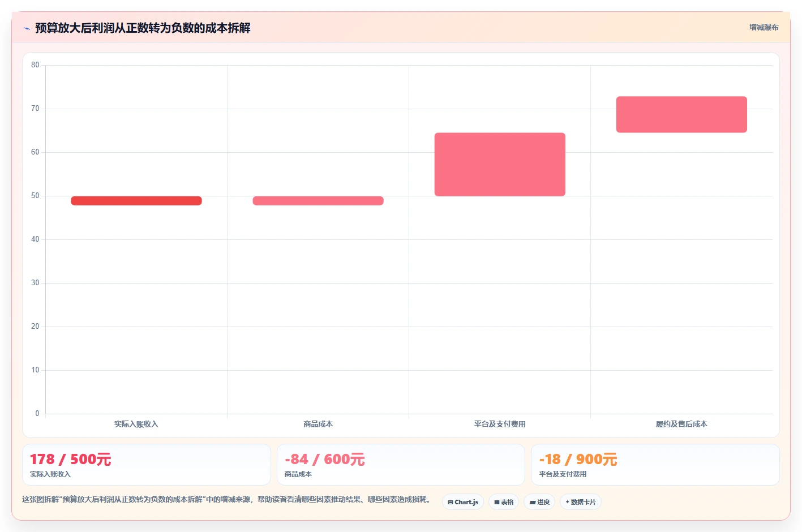Click the 平台及支付费用 waterfall bar

pyautogui.click(x=500, y=165)
